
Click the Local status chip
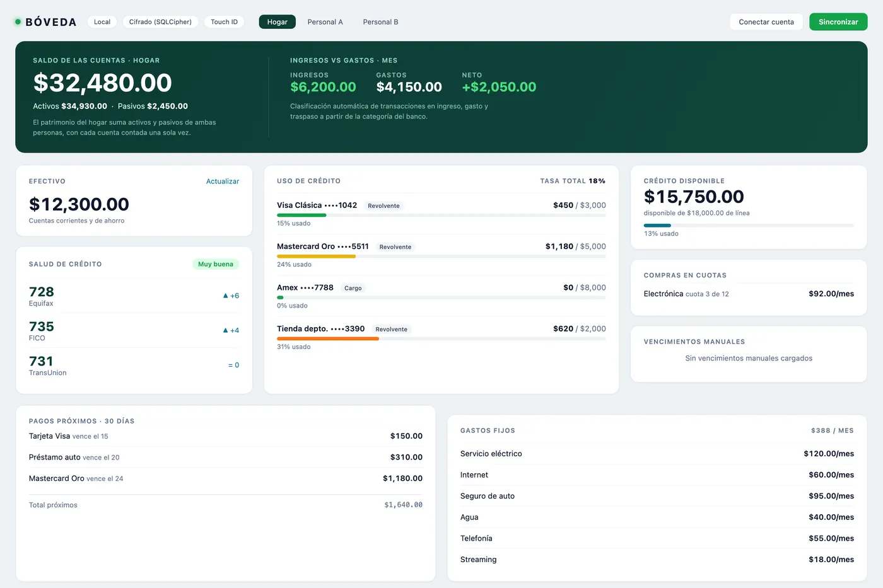click(x=102, y=22)
